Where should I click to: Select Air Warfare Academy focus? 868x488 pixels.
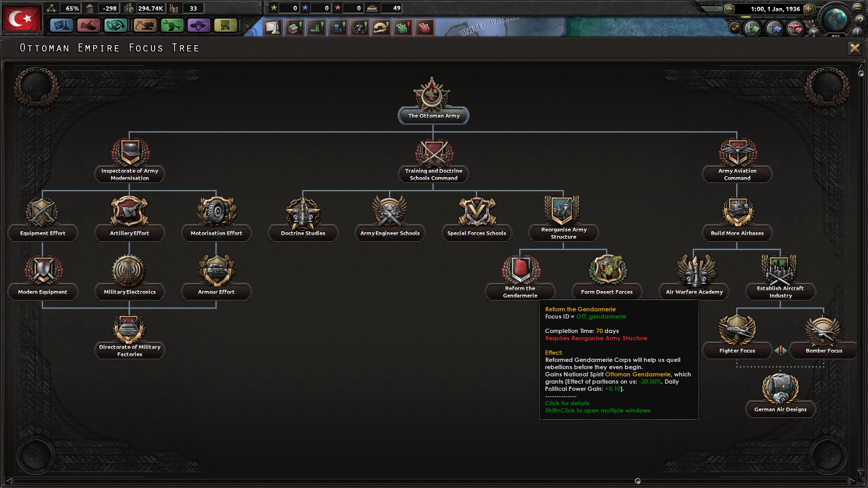[x=694, y=277]
